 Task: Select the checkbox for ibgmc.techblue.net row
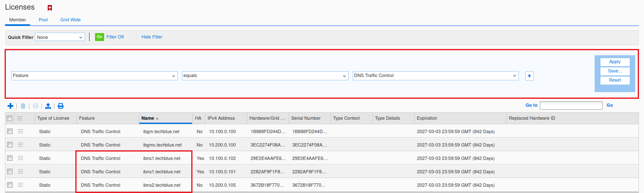click(10, 145)
